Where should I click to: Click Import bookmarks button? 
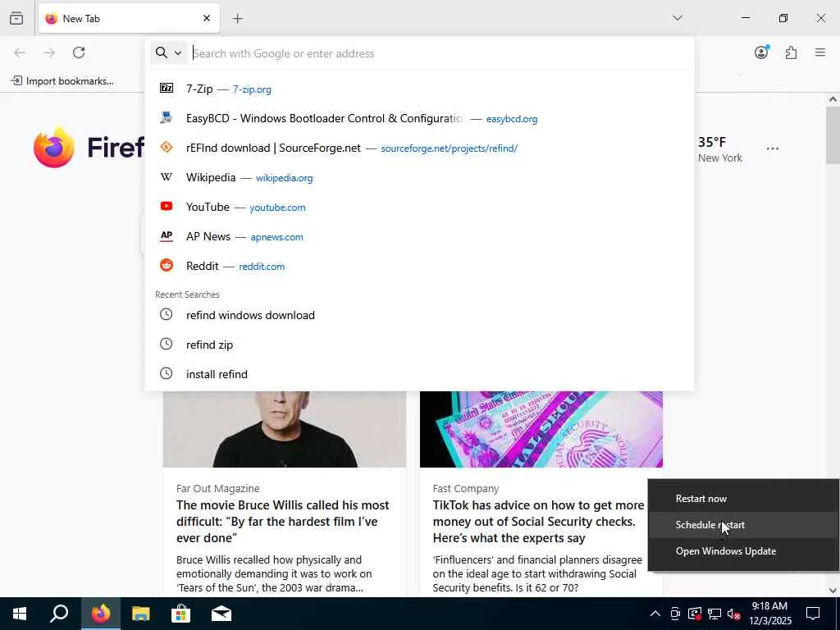62,81
